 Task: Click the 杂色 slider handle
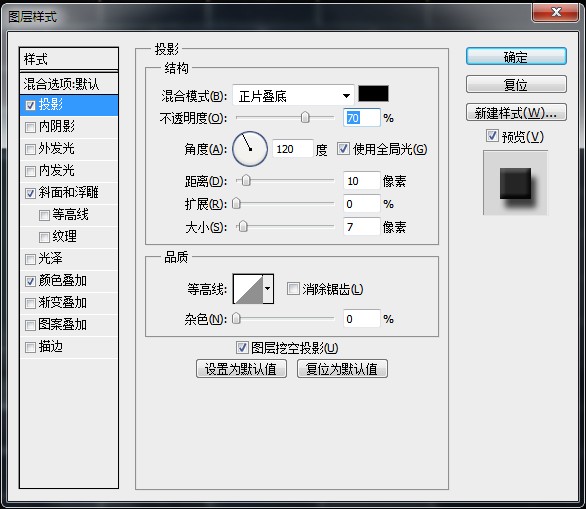(x=237, y=319)
